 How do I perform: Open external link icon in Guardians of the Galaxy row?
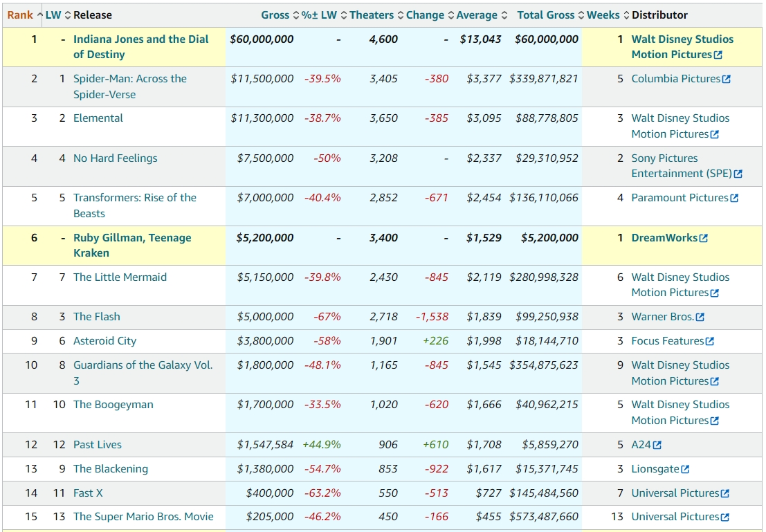(715, 382)
